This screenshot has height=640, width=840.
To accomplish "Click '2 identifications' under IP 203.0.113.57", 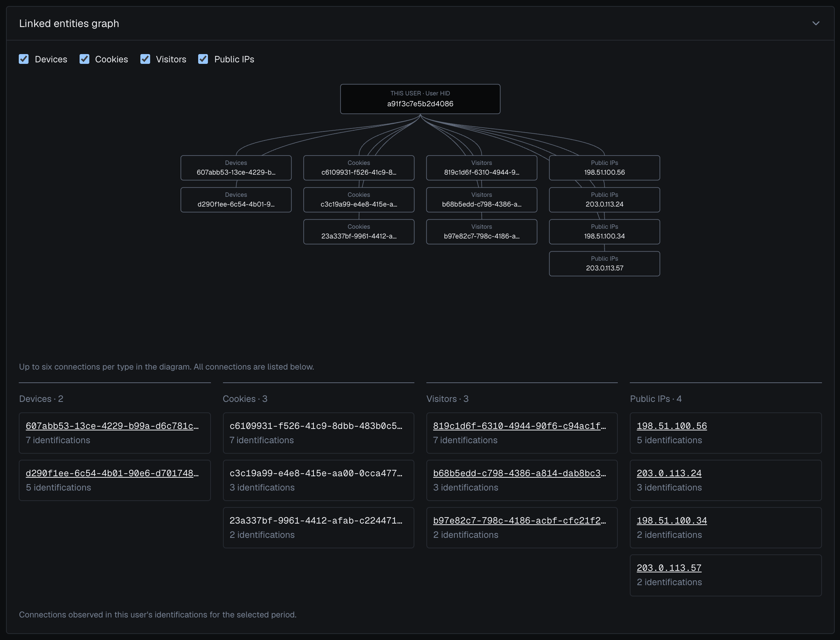I will click(669, 582).
